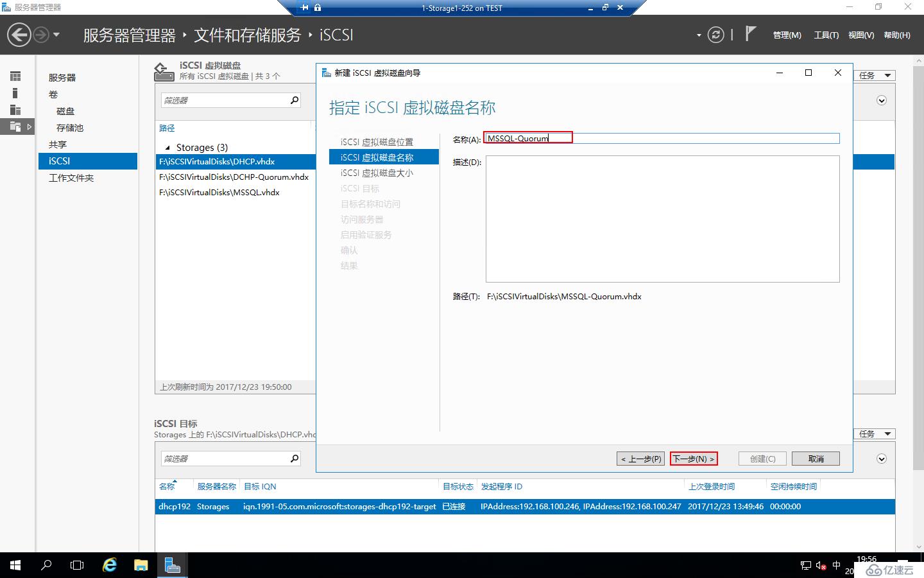Click the 名称(A) name field in wizard
Image resolution: width=924 pixels, height=578 pixels.
(662, 138)
